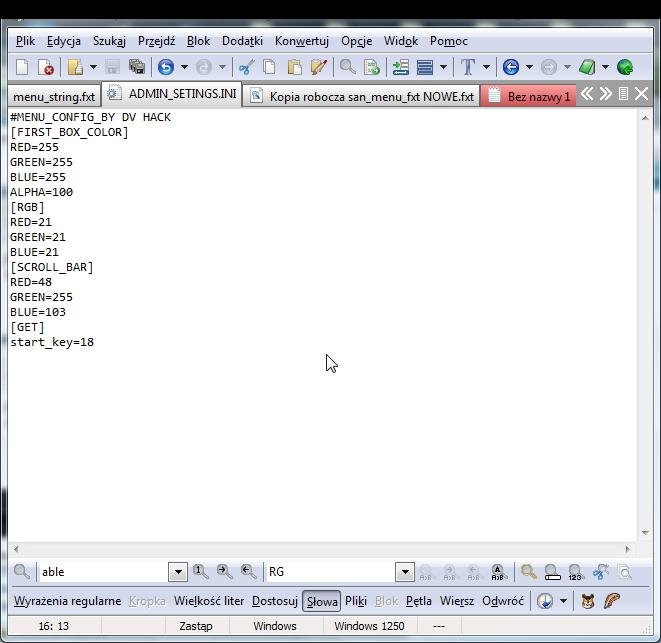Open the search text 'able' dropdown list
The image size is (661, 643).
pos(178,572)
